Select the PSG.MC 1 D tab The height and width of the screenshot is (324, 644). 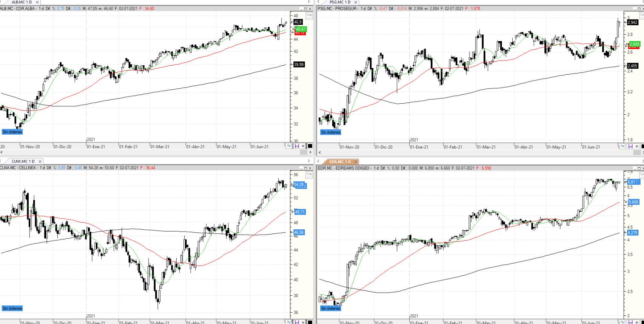[x=339, y=2]
